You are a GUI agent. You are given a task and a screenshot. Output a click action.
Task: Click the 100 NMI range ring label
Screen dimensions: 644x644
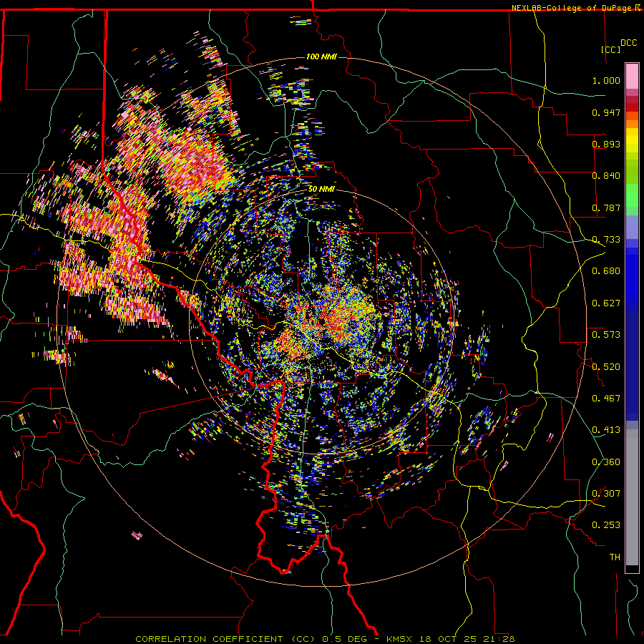(321, 57)
